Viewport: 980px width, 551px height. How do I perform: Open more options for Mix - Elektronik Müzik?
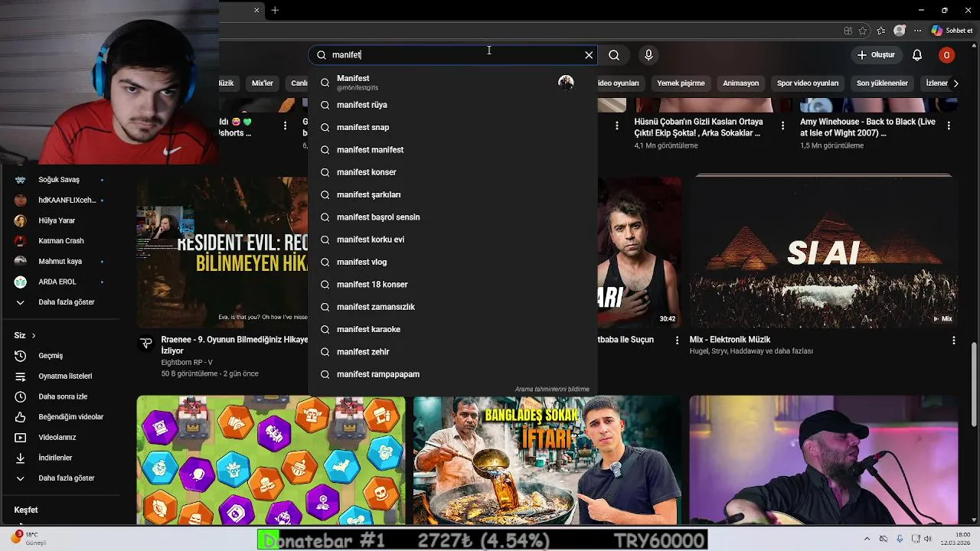pos(953,340)
